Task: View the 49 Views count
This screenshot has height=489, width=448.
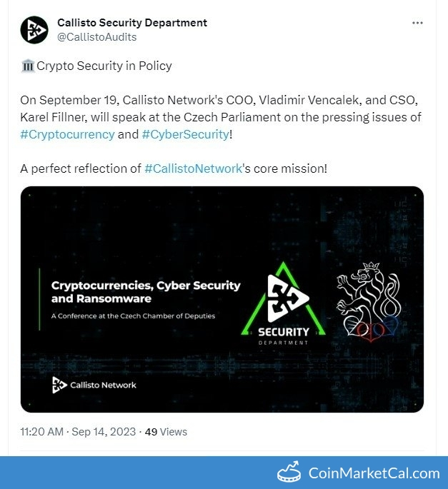Action: 166,431
